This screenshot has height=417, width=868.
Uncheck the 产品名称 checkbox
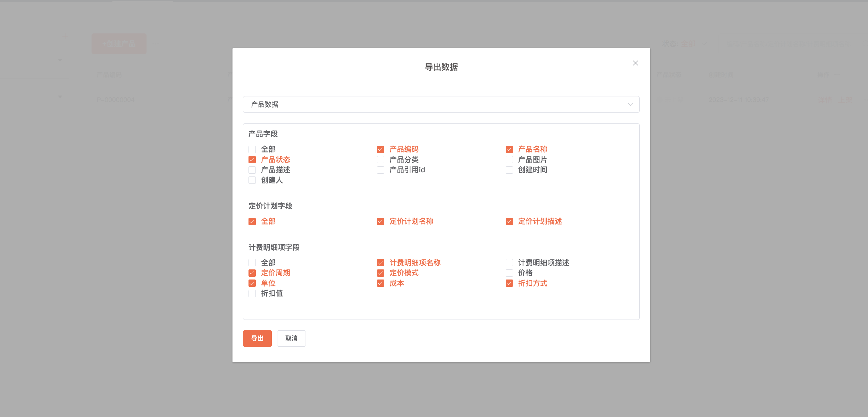coord(509,149)
